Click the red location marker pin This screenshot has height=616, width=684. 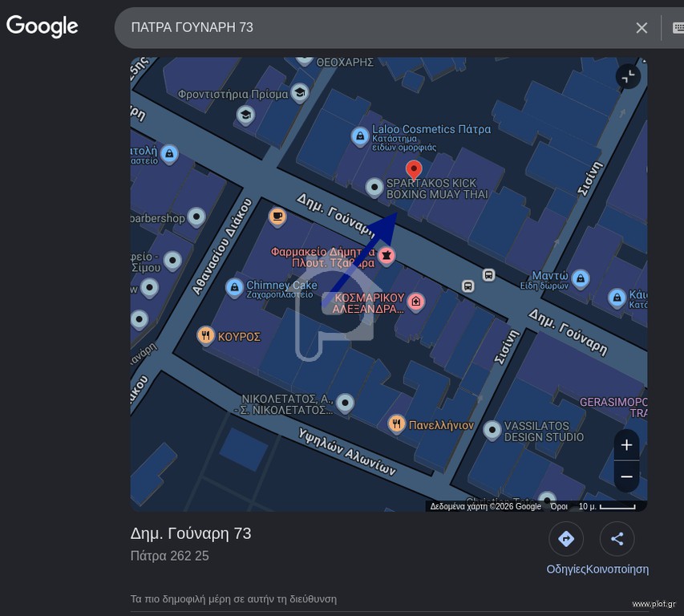tap(414, 170)
